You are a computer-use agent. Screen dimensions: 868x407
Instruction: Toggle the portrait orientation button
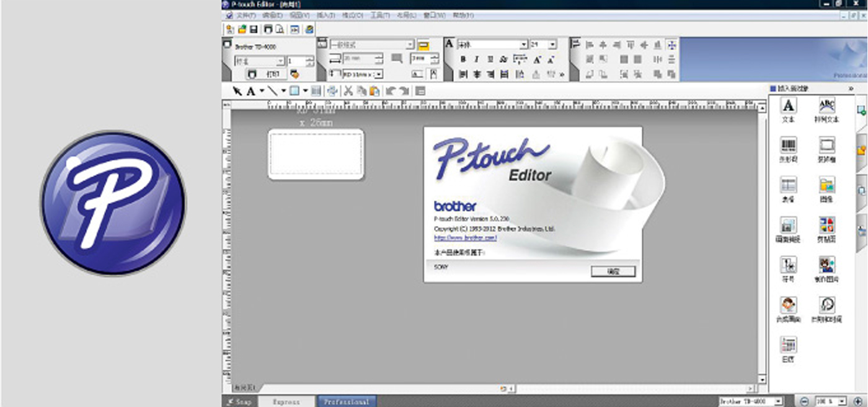(x=433, y=74)
